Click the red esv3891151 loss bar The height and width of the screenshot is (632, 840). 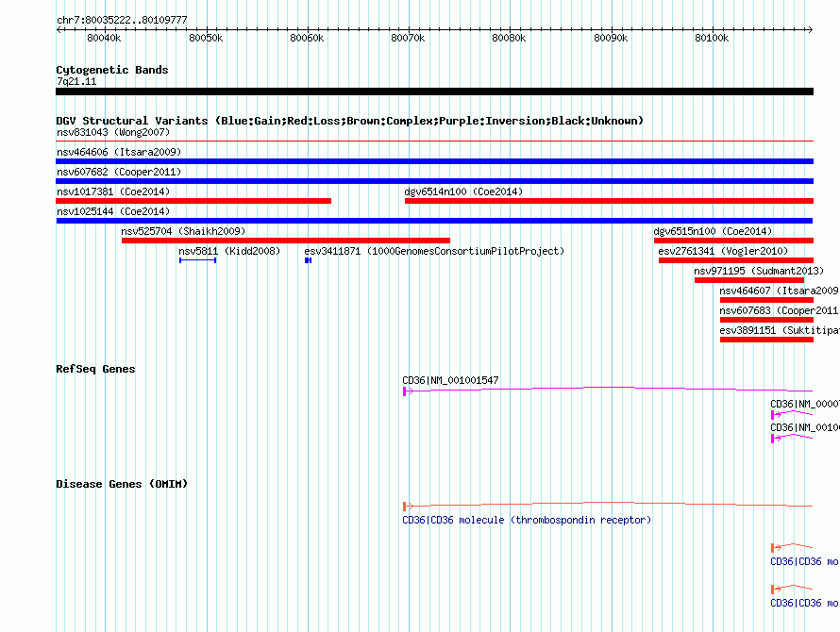pos(766,340)
